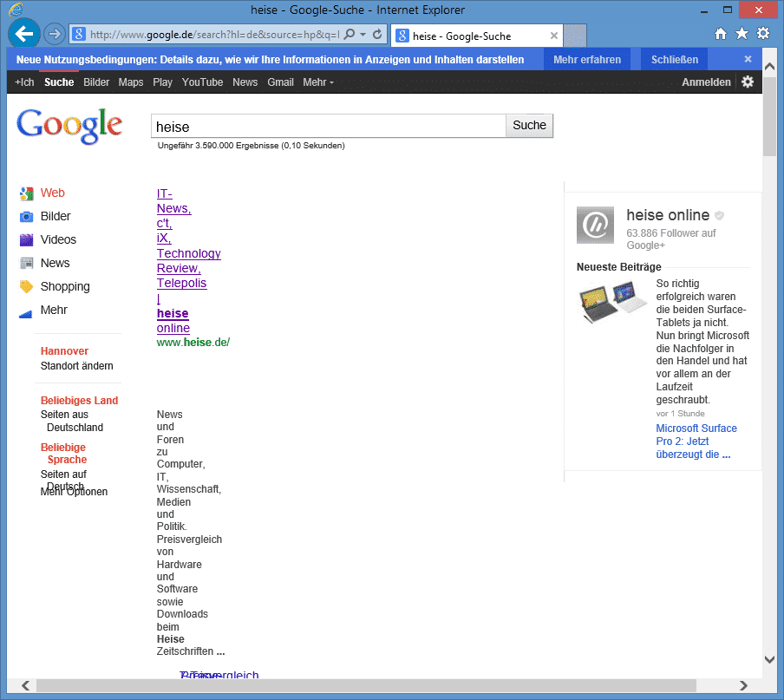Viewport: 784px width, 700px height.
Task: Click 'Mehr erfahren' in notification bar
Action: (x=587, y=60)
